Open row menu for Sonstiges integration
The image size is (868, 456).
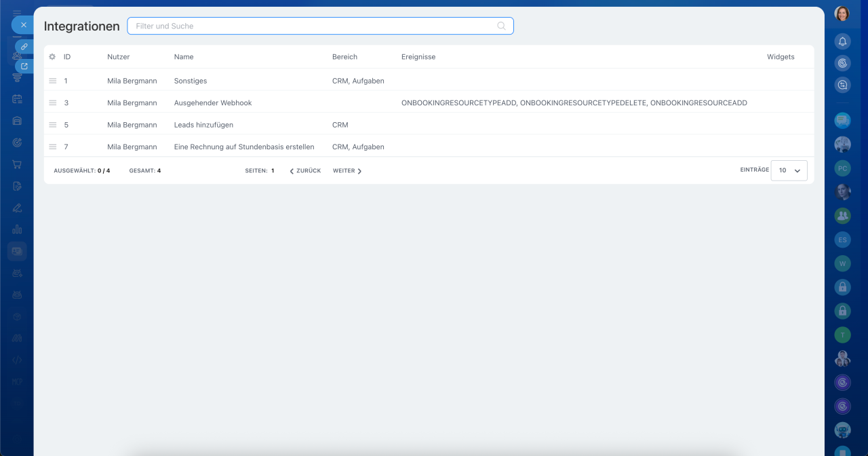[52, 81]
